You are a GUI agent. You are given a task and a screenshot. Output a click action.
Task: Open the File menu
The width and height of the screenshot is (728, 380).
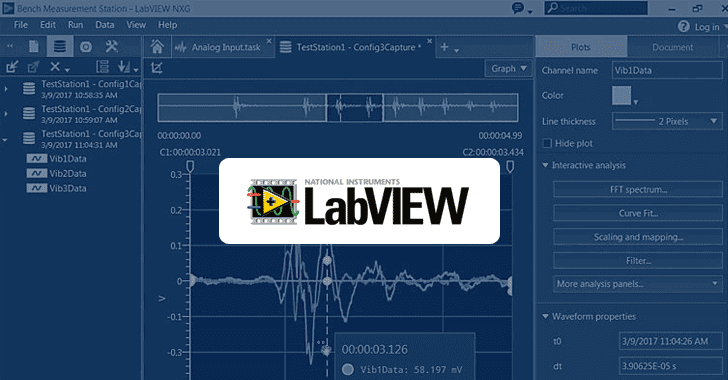(20, 25)
